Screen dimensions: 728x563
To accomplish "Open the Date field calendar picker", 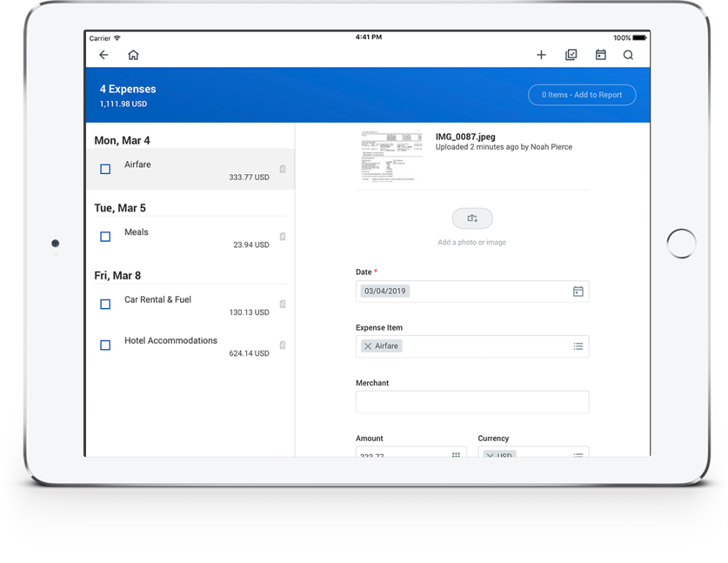I will 577,291.
